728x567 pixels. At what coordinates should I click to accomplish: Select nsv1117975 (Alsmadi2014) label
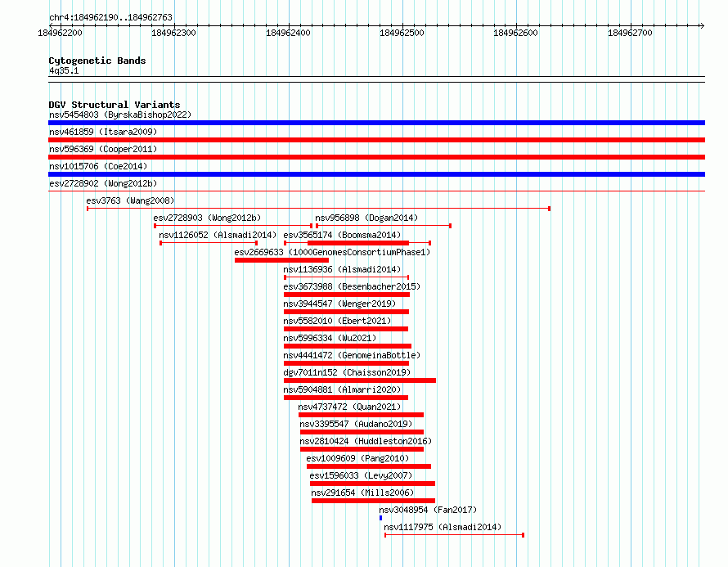[x=443, y=527]
